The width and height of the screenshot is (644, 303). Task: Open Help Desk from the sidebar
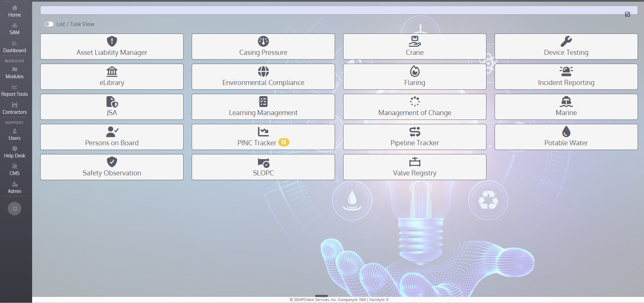pyautogui.click(x=15, y=152)
